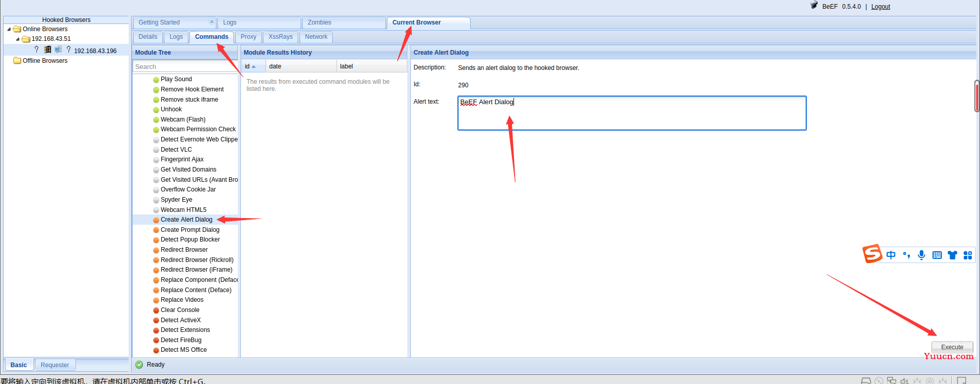Select the Current Browser tab
Viewport: 980px width, 384px height.
(429, 22)
